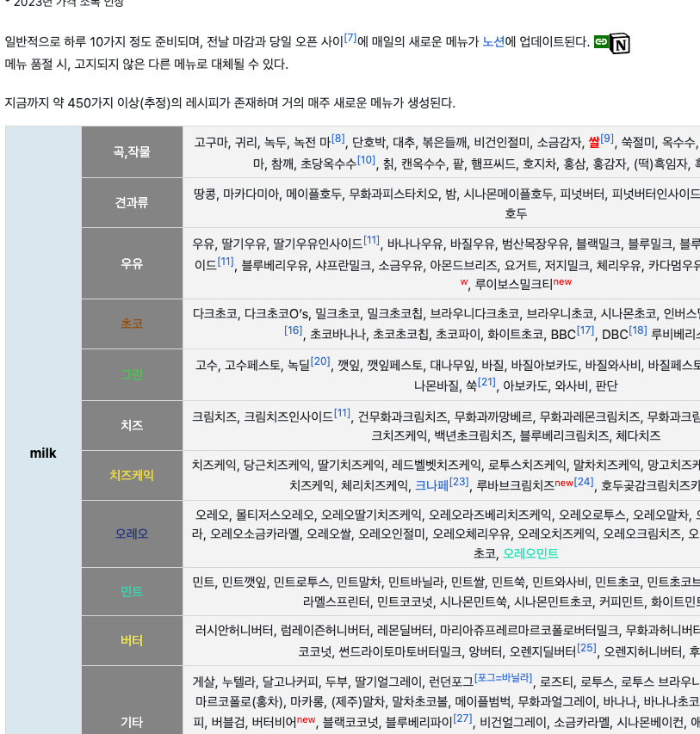Image resolution: width=700 pixels, height=734 pixels.
Task: Click the yellow 버터 row header link
Action: 132,639
